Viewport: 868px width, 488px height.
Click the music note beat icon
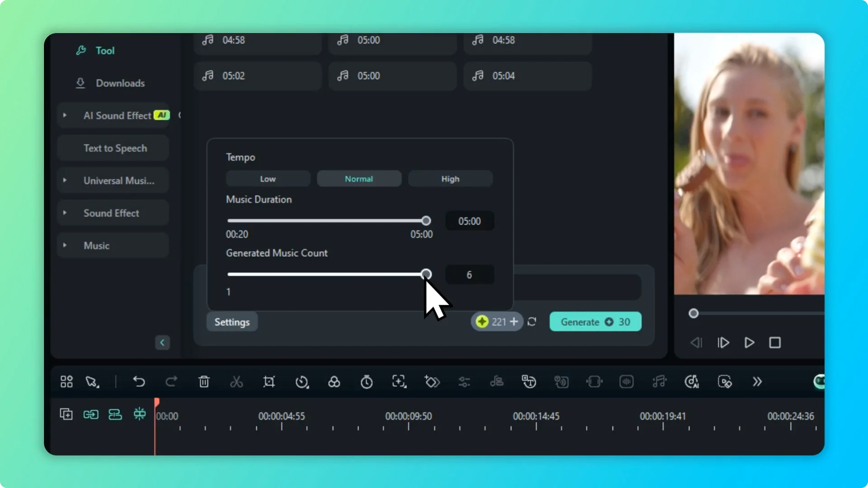[x=659, y=382]
